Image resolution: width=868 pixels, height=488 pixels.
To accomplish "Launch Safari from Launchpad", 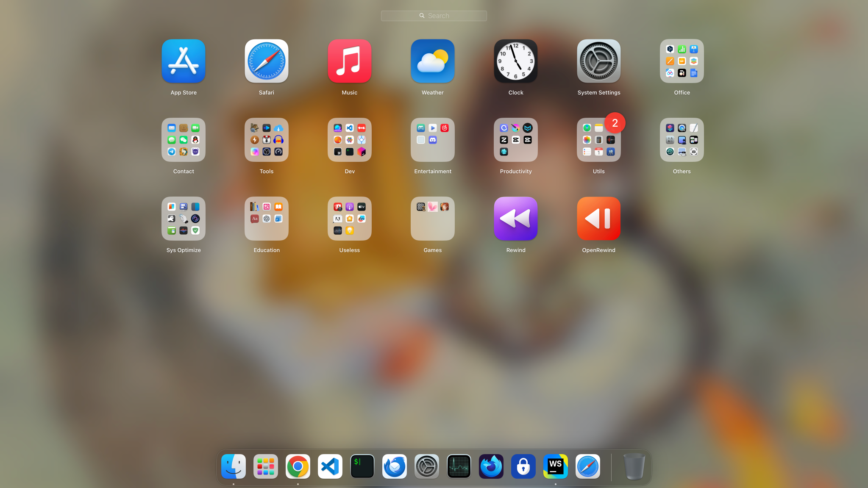I will [x=266, y=61].
